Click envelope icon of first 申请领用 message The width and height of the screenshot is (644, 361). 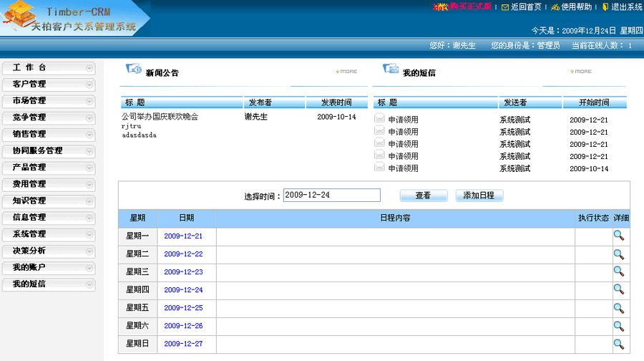tap(380, 120)
